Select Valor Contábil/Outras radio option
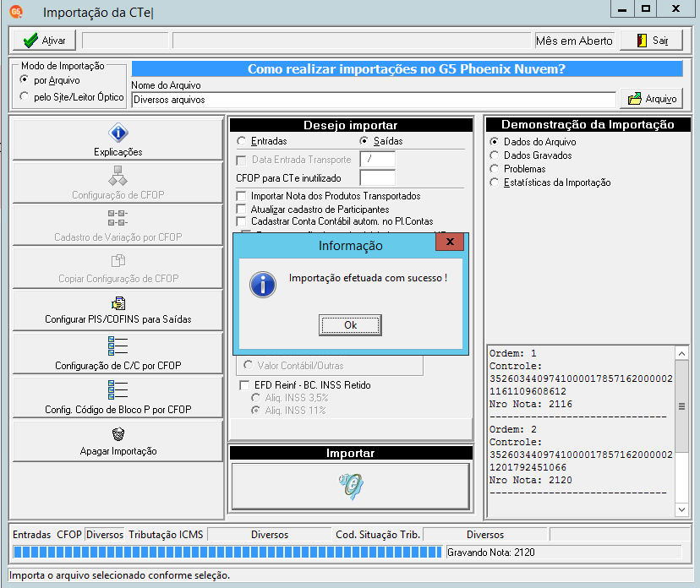700x588 pixels. (248, 365)
